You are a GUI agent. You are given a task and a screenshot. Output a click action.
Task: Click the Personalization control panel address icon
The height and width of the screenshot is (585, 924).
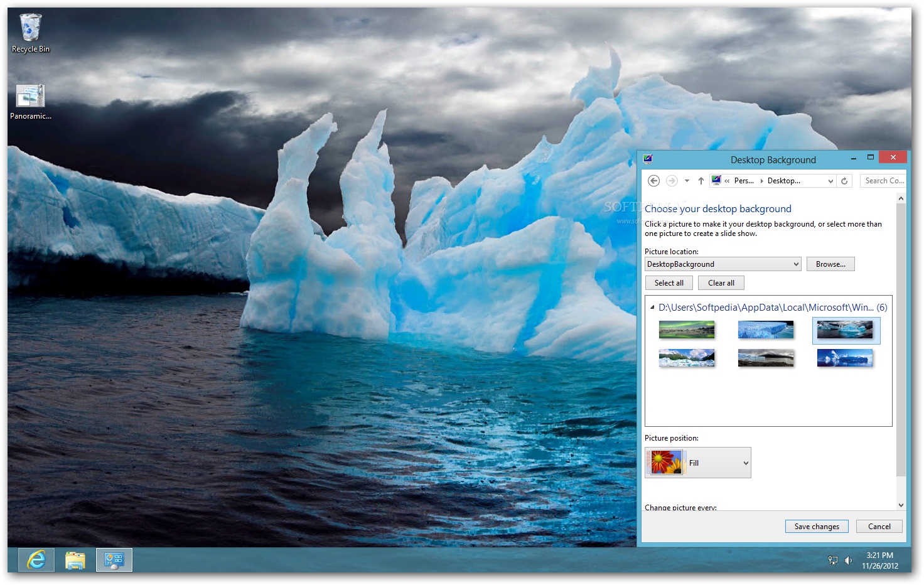click(x=716, y=181)
